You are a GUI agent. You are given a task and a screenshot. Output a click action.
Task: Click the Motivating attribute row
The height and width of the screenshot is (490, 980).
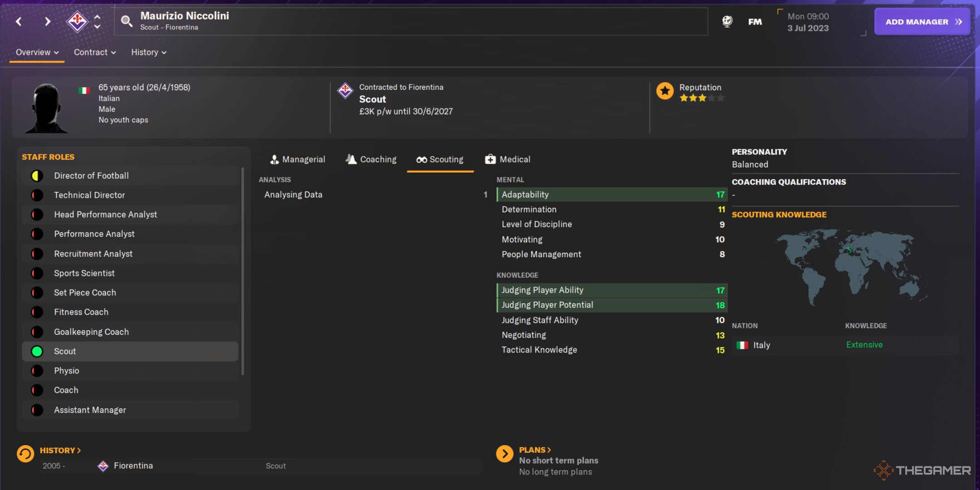[x=612, y=240]
